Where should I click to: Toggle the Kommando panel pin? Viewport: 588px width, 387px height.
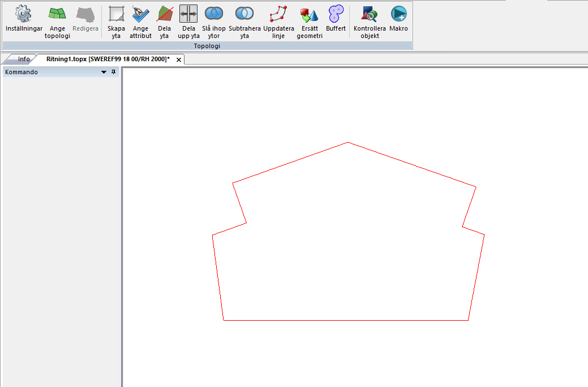(x=113, y=72)
